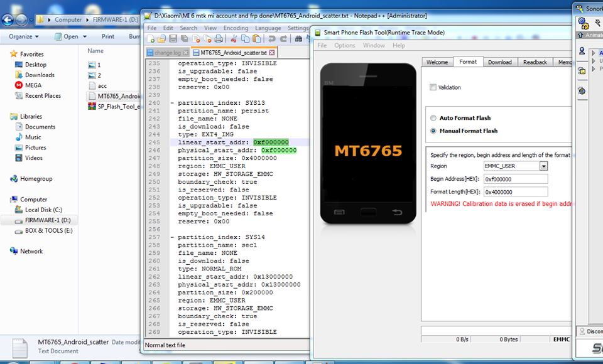The width and height of the screenshot is (603, 364).
Task: Click the Close document icon in Notepad++ toolbar
Action: (x=196, y=38)
